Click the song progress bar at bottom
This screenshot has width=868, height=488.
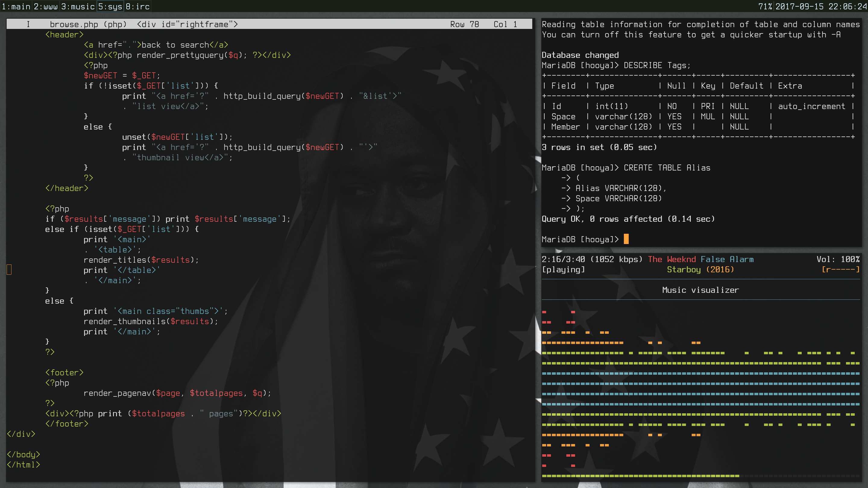tap(640, 476)
